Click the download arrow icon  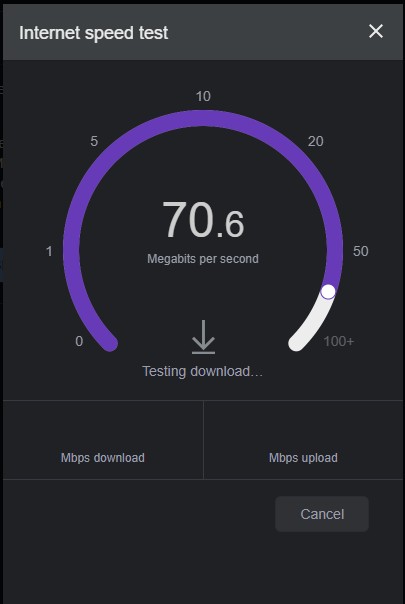[203, 337]
